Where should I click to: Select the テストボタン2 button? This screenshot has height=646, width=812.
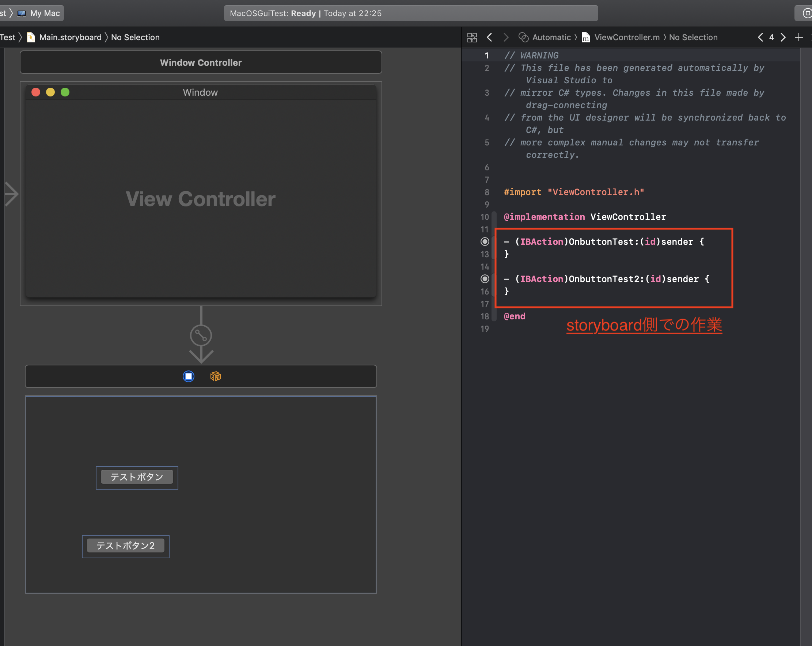[125, 546]
